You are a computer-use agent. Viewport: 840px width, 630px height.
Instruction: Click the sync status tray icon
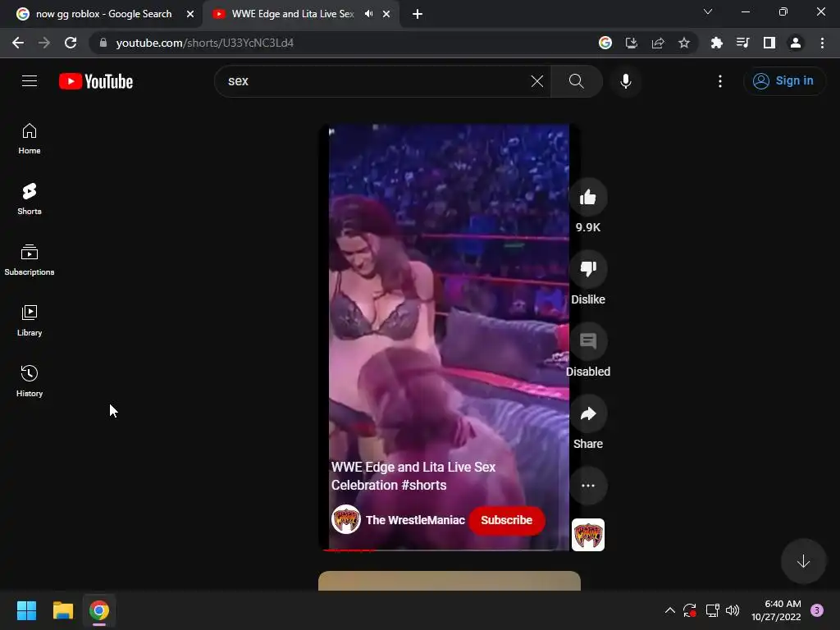(689, 610)
